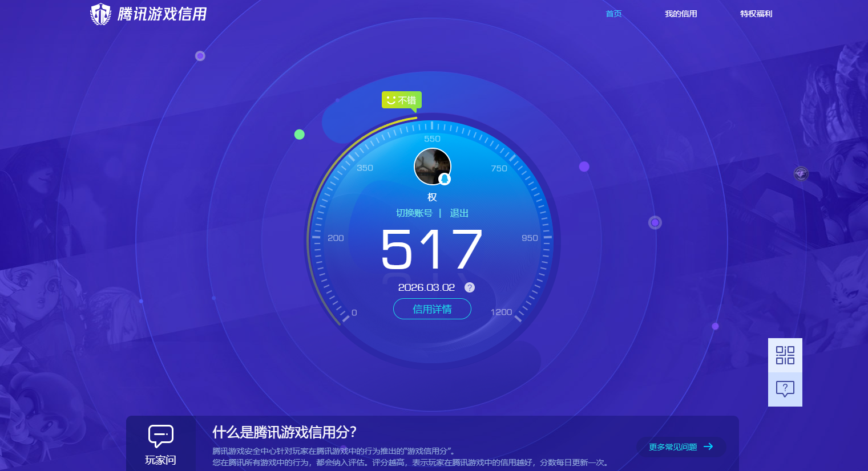Open the 我的信用 tab
Viewport: 868px width, 471px height.
coord(681,14)
